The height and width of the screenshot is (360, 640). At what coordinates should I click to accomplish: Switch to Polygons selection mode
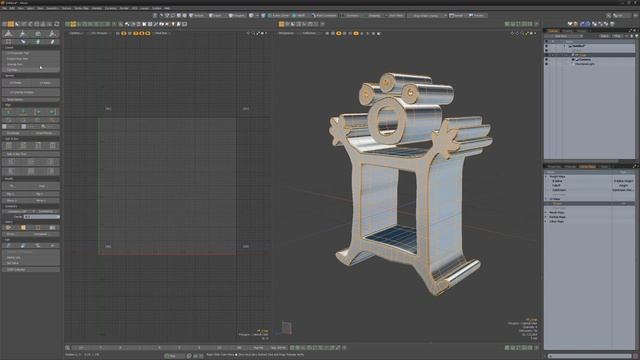pos(237,16)
